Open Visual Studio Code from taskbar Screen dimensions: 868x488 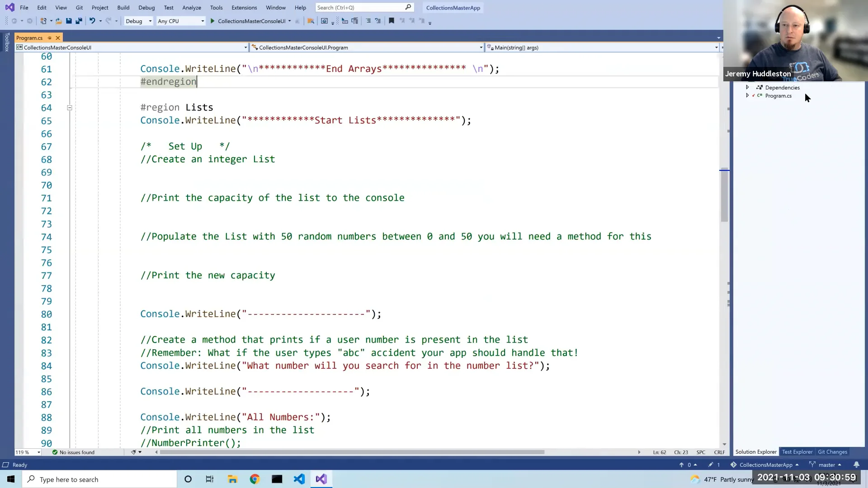click(x=299, y=479)
